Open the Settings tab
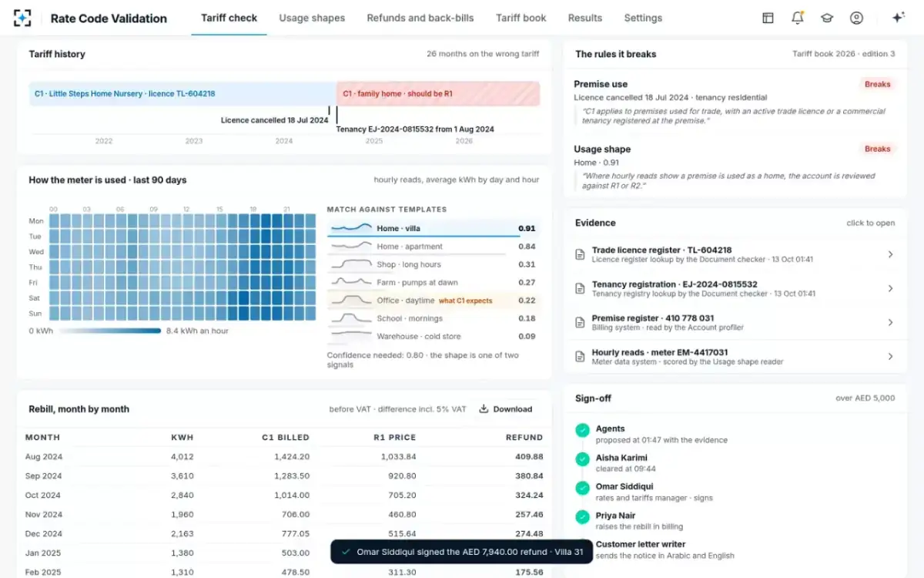This screenshot has height=578, width=924. [643, 18]
